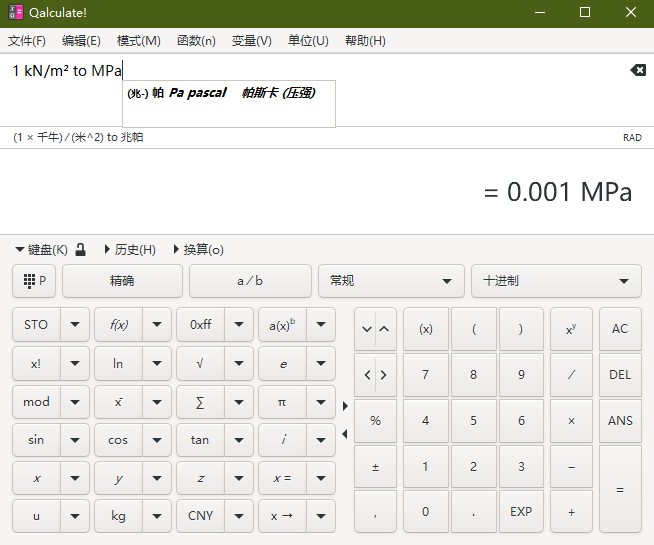Click the plus-minus sign button
Image resolution: width=654 pixels, height=545 pixels.
click(x=375, y=467)
